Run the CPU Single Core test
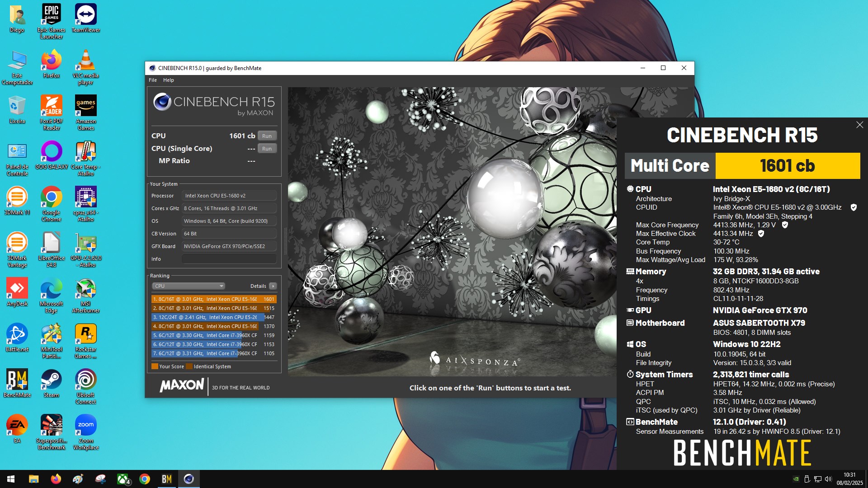The width and height of the screenshot is (868, 488). [x=267, y=149]
